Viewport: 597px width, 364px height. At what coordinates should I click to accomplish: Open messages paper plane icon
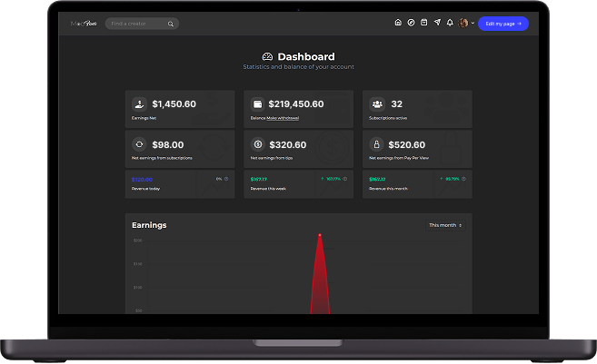click(x=437, y=23)
